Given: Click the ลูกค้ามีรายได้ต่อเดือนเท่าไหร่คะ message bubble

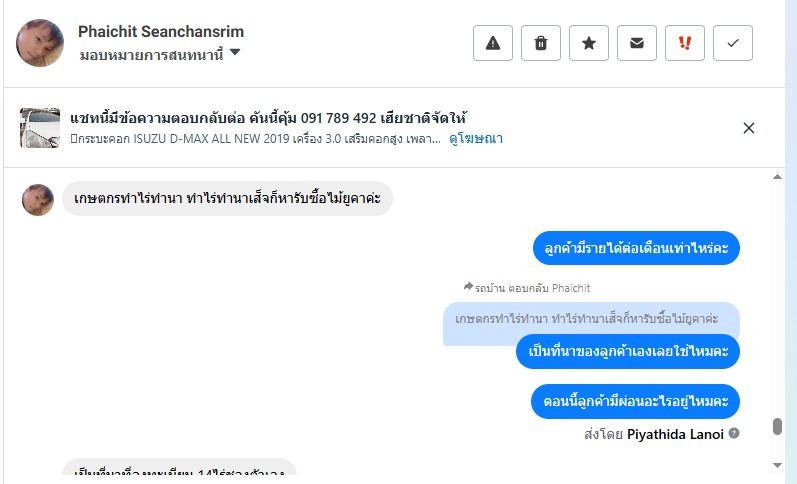Looking at the screenshot, I should pyautogui.click(x=635, y=248).
